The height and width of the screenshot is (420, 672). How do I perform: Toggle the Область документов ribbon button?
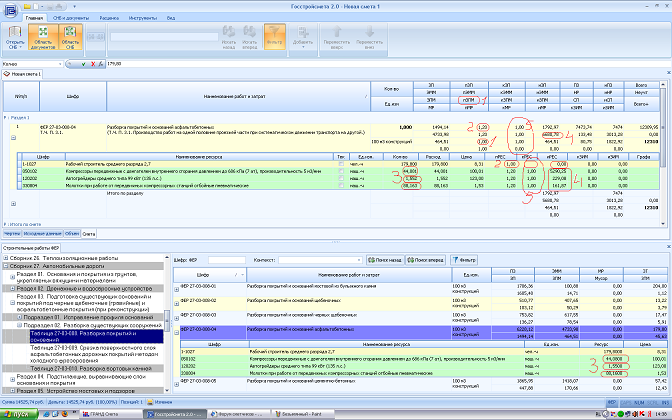coord(43,38)
